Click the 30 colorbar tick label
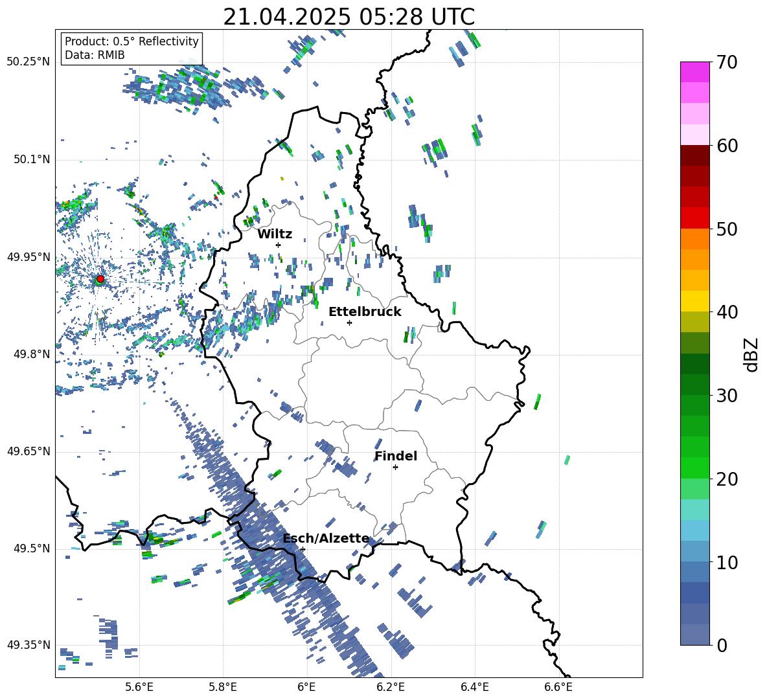Image resolution: width=767 pixels, height=700 pixels. (727, 396)
